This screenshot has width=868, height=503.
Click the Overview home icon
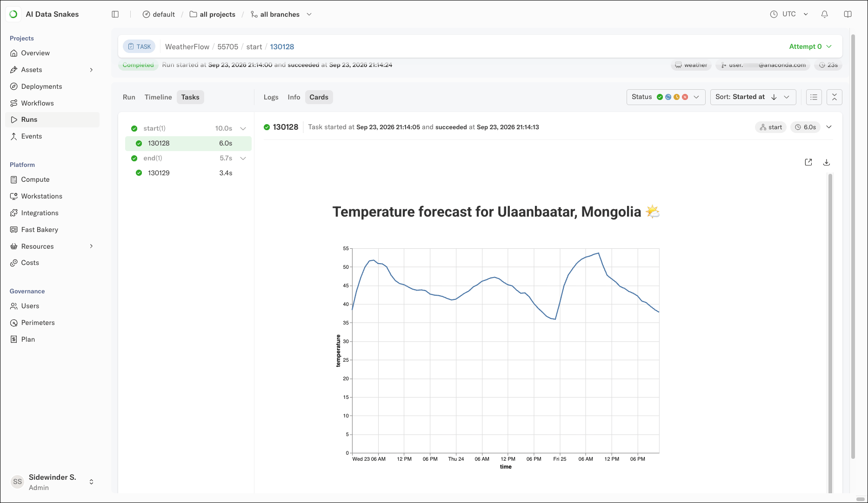point(14,53)
